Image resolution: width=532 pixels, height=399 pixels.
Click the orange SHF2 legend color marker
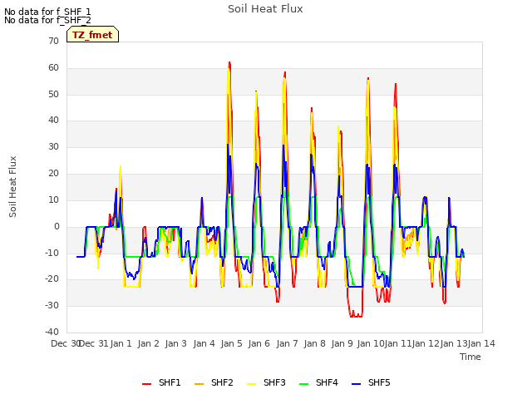(x=199, y=384)
